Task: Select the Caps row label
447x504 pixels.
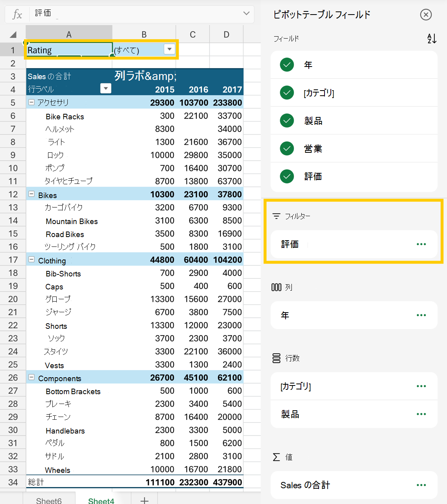Action: (x=54, y=287)
